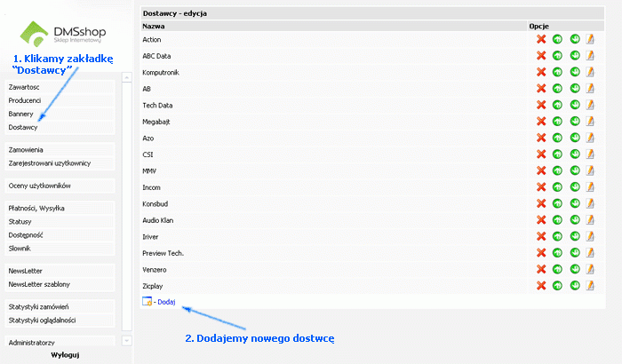The width and height of the screenshot is (622, 364).
Task: Open Płatności, Wysyłka menu item
Action: 60,208
